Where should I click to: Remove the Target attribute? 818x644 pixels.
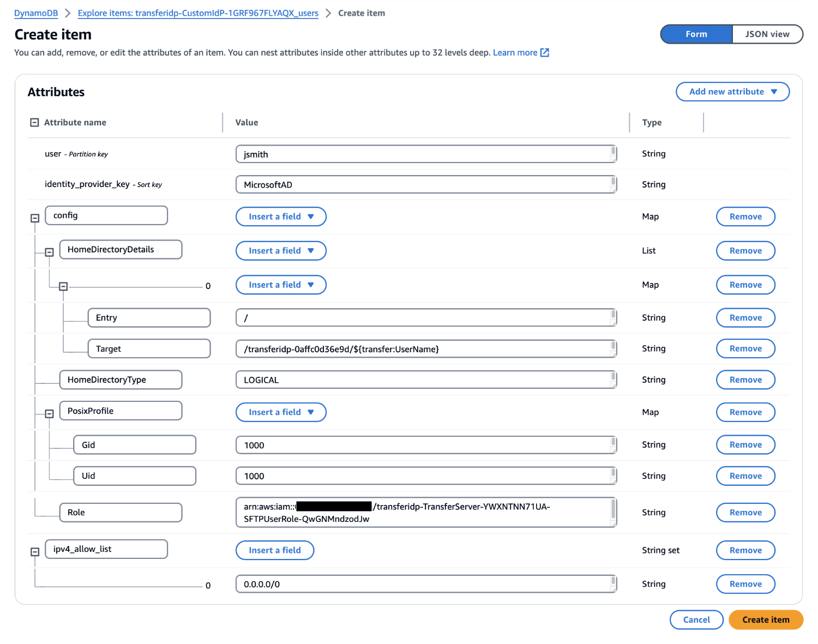745,348
